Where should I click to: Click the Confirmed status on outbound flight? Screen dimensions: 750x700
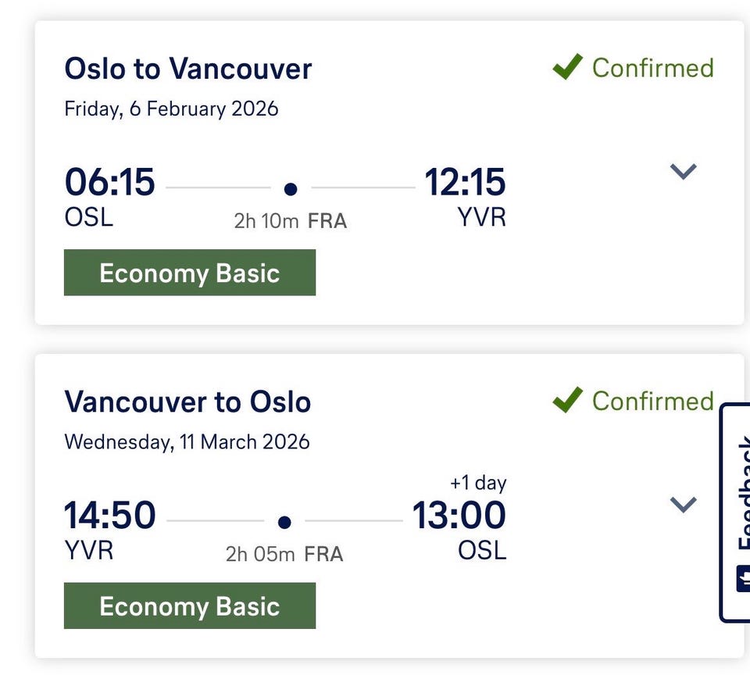[652, 68]
